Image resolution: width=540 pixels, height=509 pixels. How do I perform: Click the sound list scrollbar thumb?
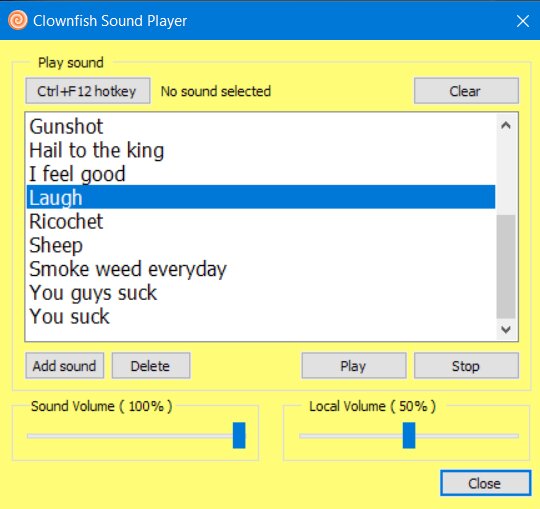tap(506, 267)
